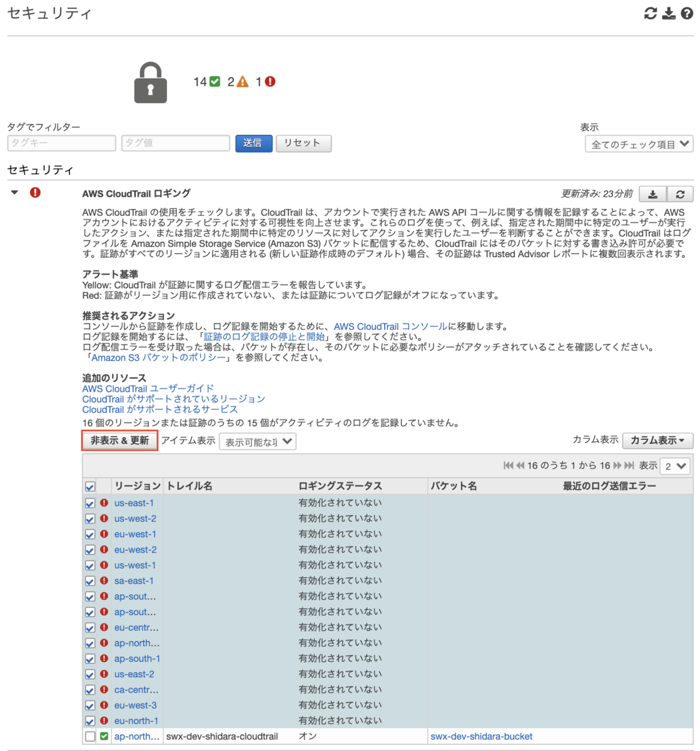Open the 全てのチェック項目 display dropdown

click(639, 145)
